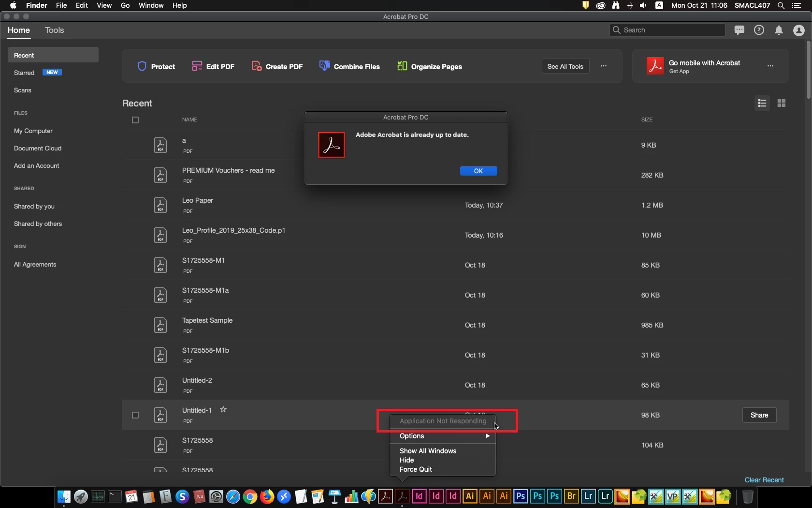
Task: Sort files by the SIZE column header
Action: (x=647, y=120)
